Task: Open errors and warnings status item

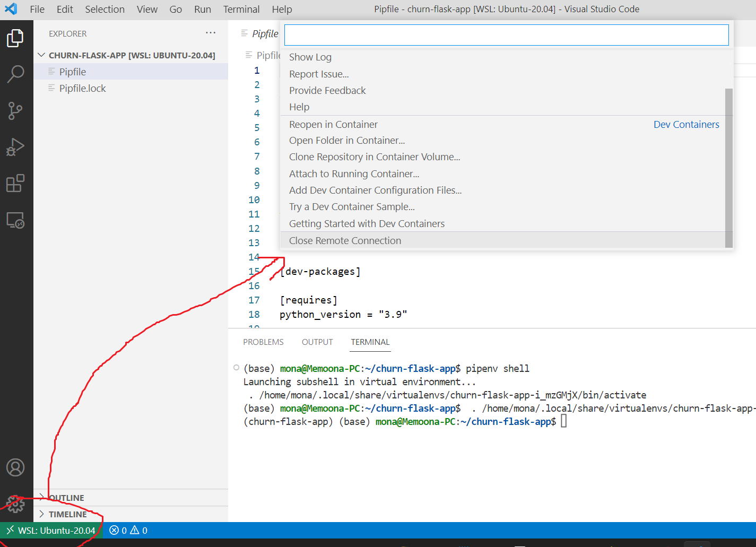Action: click(x=128, y=531)
